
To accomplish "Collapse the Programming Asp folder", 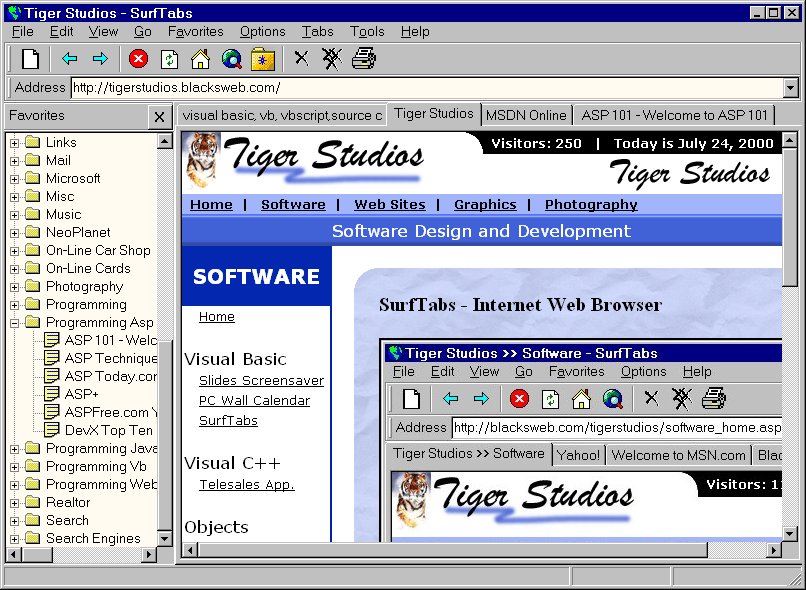I will coord(15,323).
